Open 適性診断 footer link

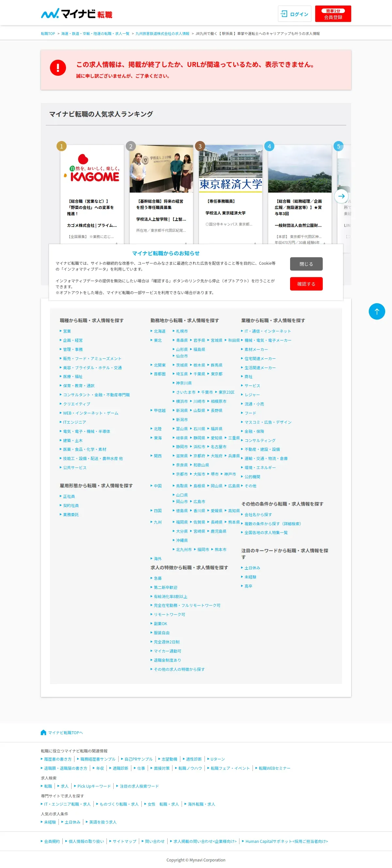(x=194, y=759)
